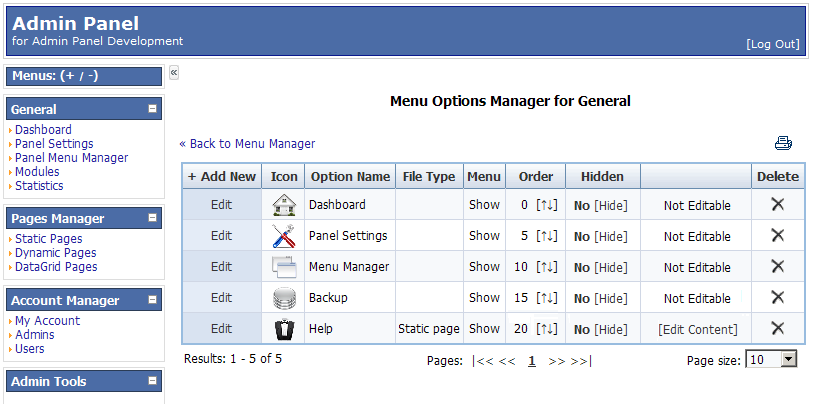815x405 pixels.
Task: Toggle Hide for the Menu Manager row
Action: (x=611, y=267)
